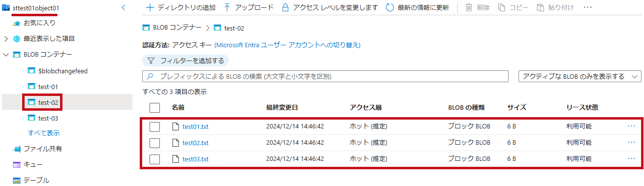Click the BLOB の種類 column header
Viewport: 644px width, 186px height.
pyautogui.click(x=466, y=108)
